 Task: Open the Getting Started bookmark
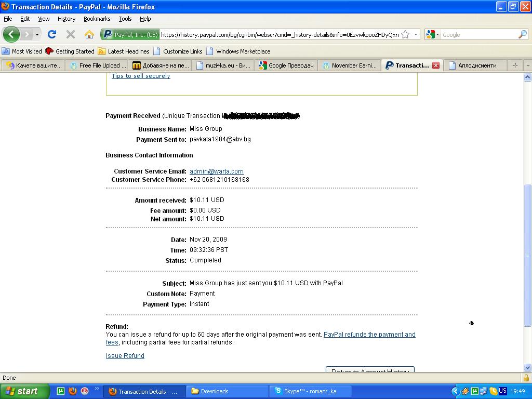coord(70,51)
